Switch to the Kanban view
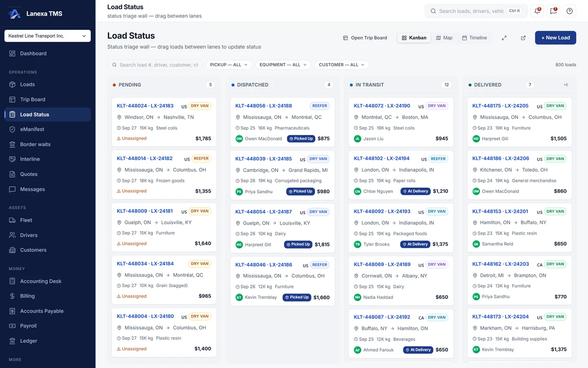The width and height of the screenshot is (588, 368). 414,38
